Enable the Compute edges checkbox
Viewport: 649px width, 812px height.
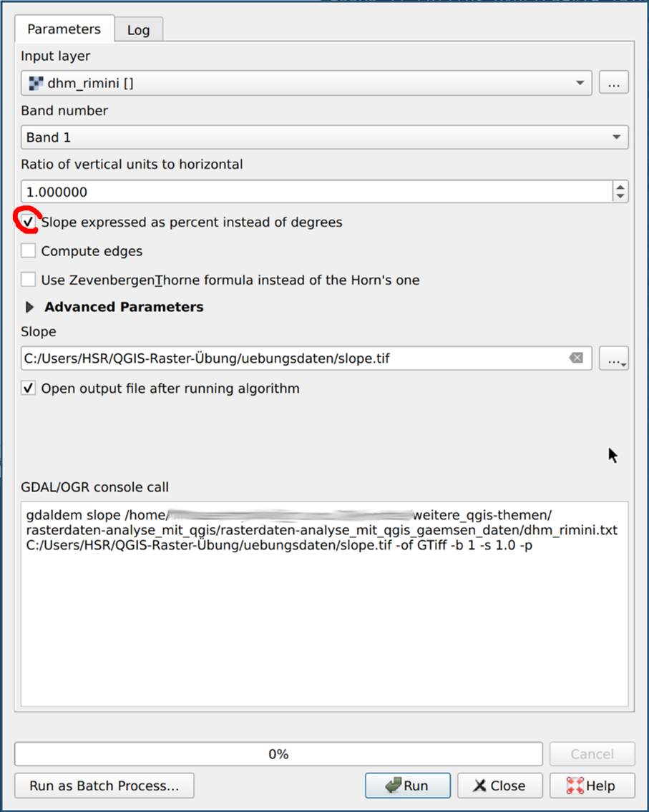coord(29,251)
